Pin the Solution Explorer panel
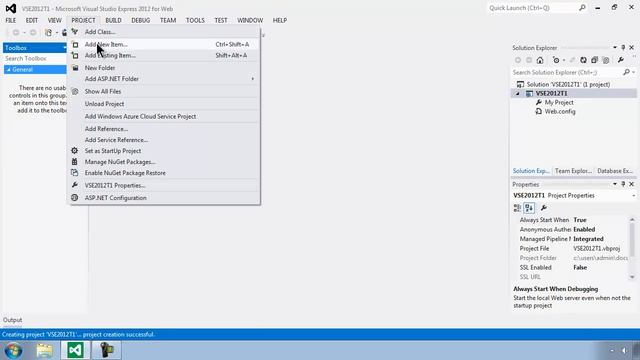 623,48
